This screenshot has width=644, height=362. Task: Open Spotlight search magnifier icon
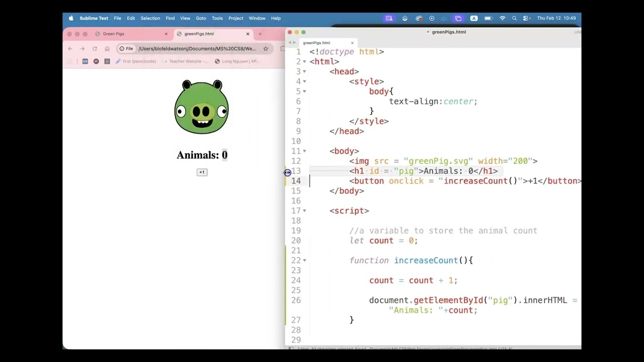point(514,18)
